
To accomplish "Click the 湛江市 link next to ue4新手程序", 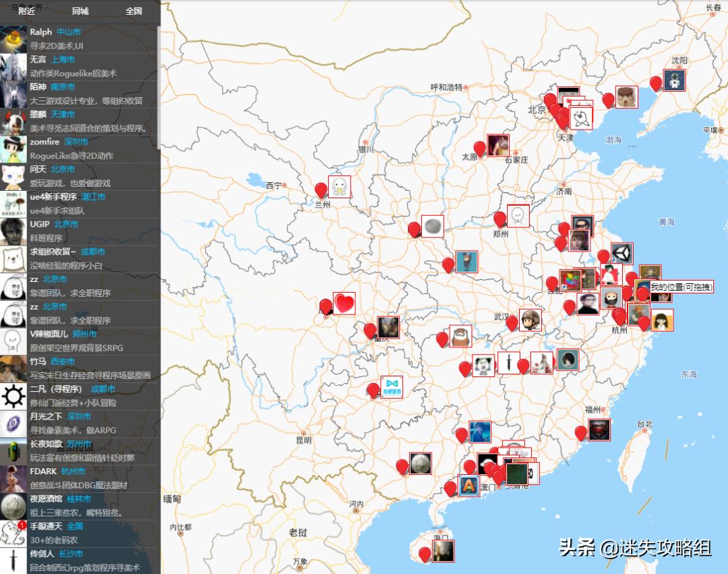I will 93,196.
